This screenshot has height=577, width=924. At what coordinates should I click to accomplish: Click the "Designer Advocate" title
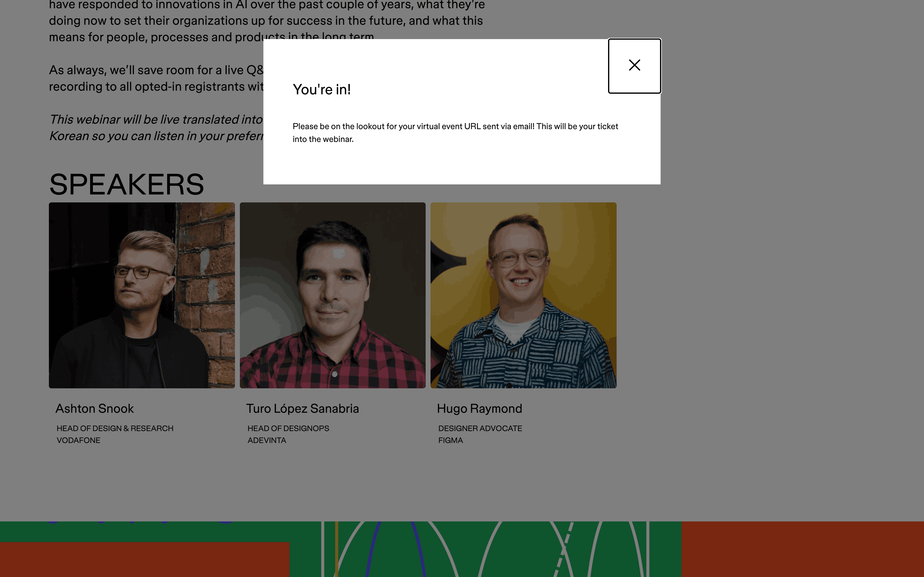[480, 429]
